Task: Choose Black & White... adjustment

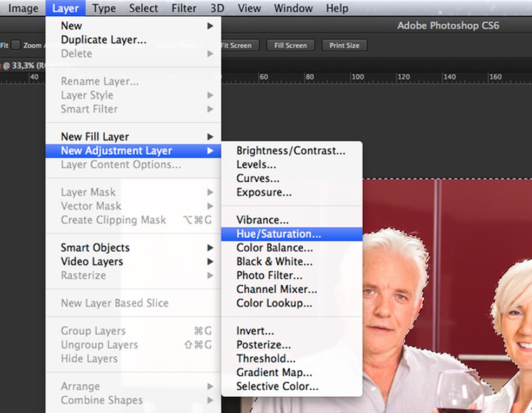Action: 292,261
